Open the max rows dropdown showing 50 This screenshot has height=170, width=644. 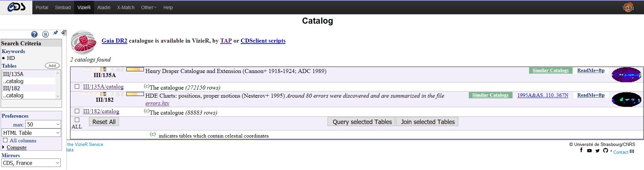pos(43,124)
